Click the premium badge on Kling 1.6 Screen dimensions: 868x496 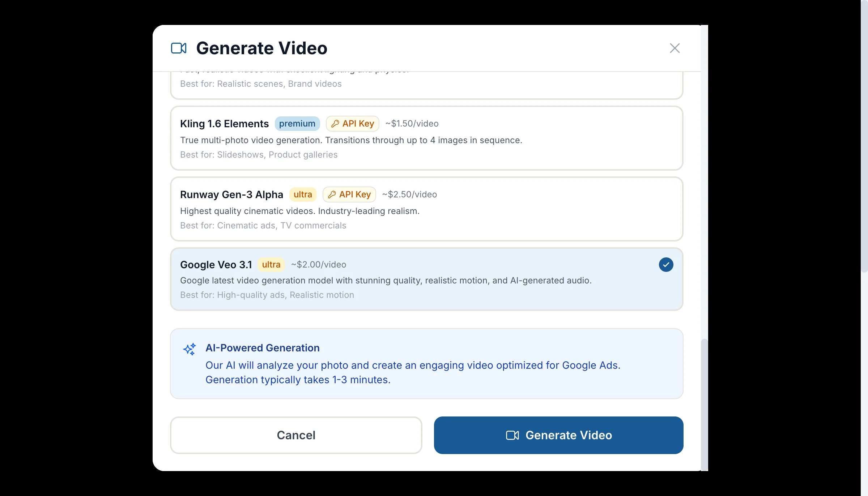pos(297,124)
